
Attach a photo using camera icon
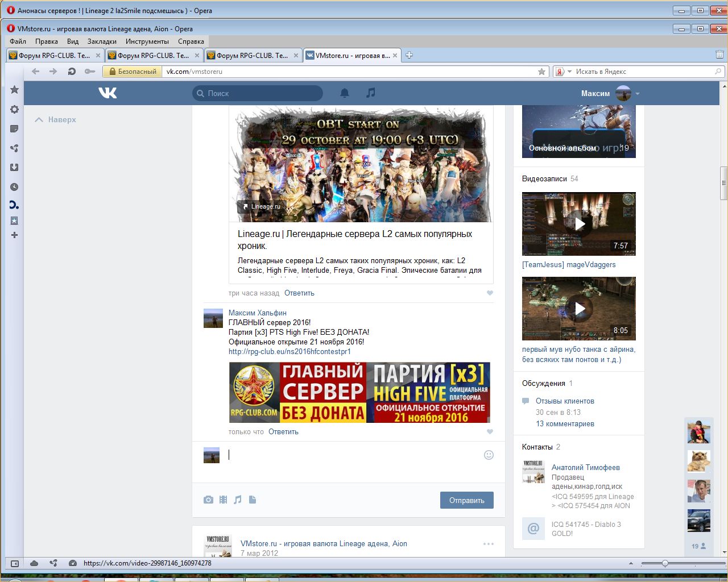pyautogui.click(x=209, y=500)
